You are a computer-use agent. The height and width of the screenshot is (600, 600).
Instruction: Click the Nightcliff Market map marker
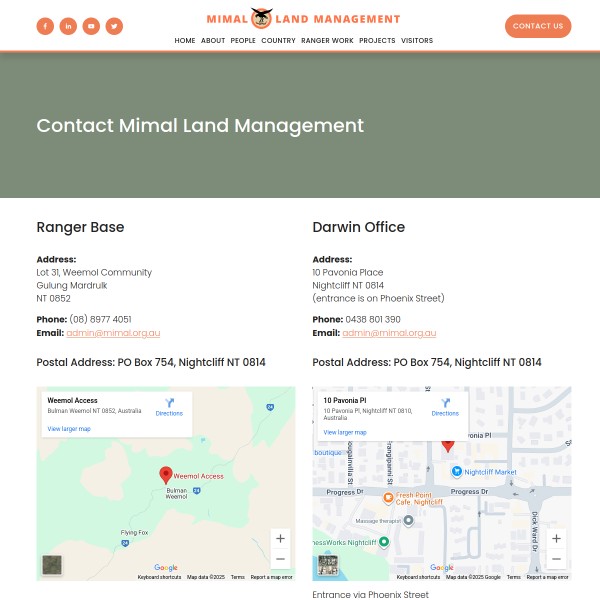click(456, 471)
